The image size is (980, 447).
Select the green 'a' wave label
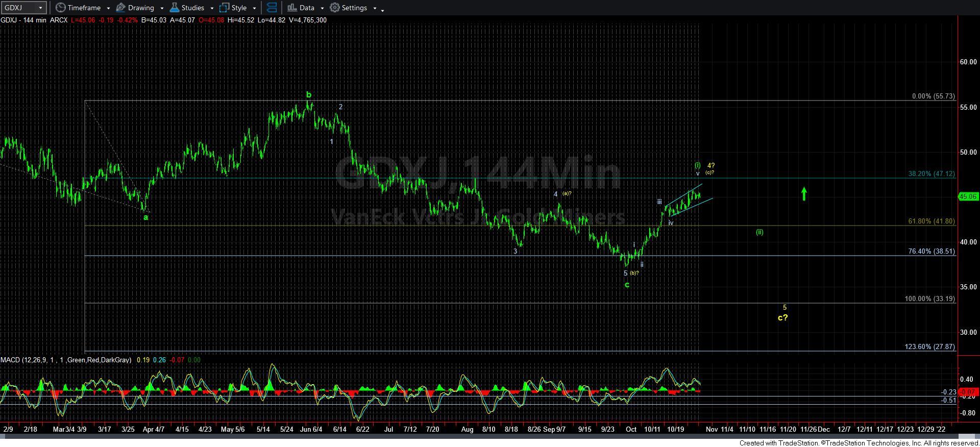(x=145, y=217)
